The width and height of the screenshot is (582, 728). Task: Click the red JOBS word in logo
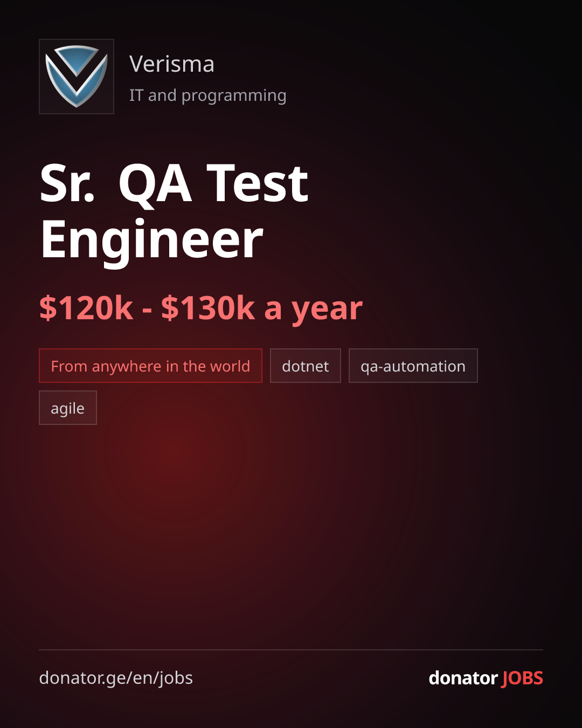click(522, 678)
